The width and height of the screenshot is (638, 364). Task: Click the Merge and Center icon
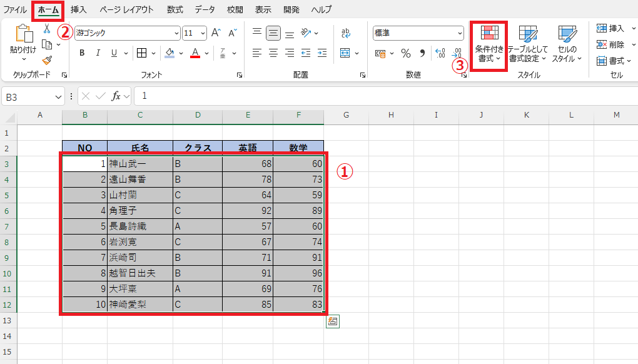tap(345, 53)
